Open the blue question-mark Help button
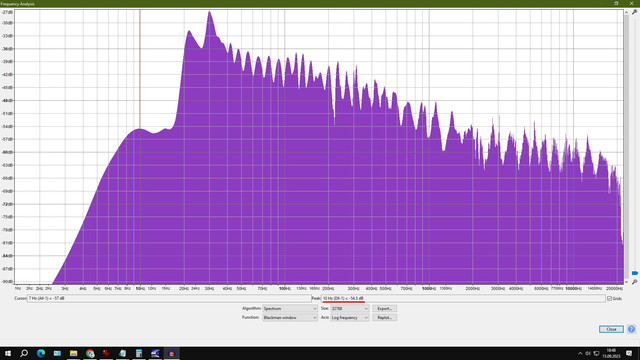This screenshot has width=640, height=360. (631, 329)
